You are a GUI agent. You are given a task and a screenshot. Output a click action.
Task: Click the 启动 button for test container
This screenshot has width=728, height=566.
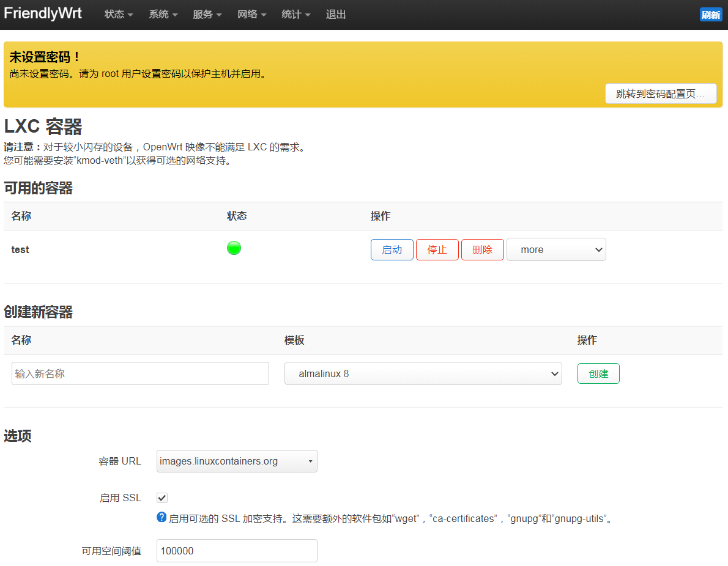tap(392, 249)
